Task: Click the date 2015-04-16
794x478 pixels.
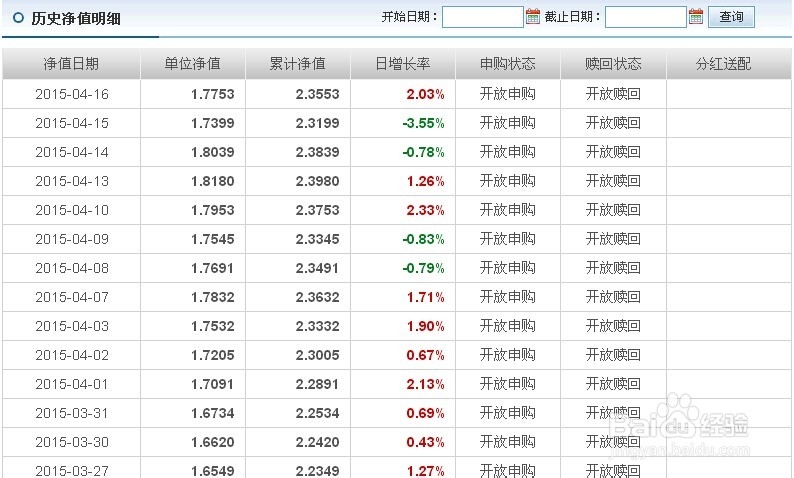Action: click(72, 94)
